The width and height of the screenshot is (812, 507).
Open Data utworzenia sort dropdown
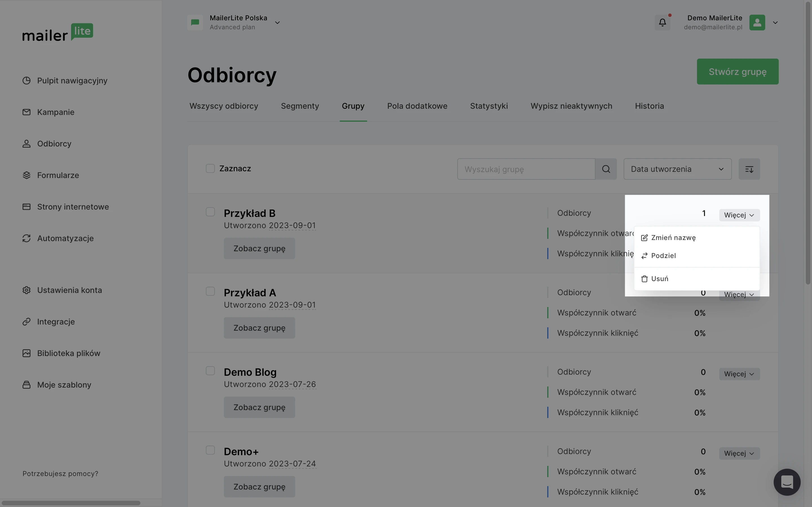(677, 169)
